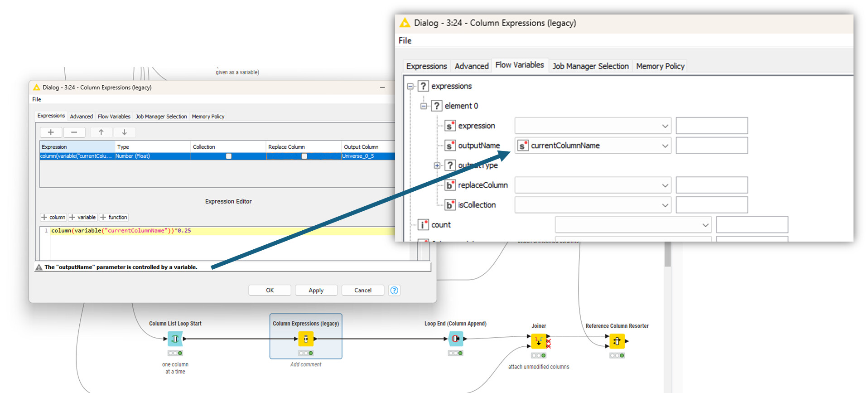The width and height of the screenshot is (868, 393).
Task: Select the Column Expressions (legacy) node icon
Action: 306,339
